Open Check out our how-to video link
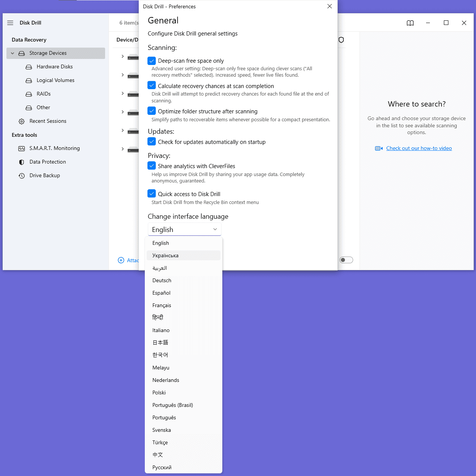 419,148
